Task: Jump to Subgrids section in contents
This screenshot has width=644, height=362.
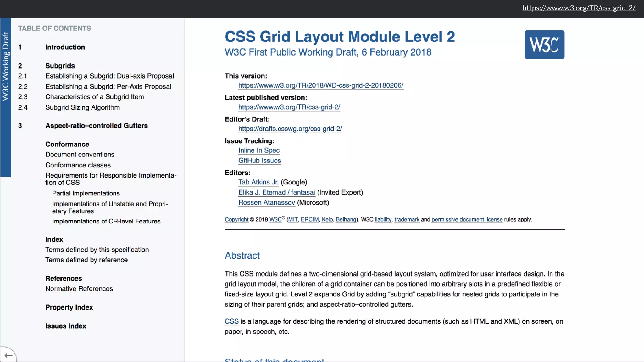Action: point(60,66)
